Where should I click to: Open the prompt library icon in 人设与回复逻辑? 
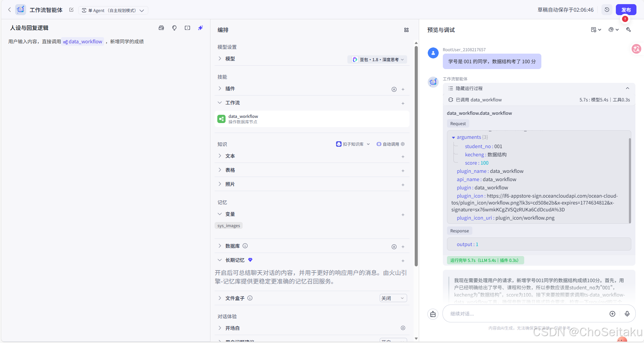[x=161, y=28]
